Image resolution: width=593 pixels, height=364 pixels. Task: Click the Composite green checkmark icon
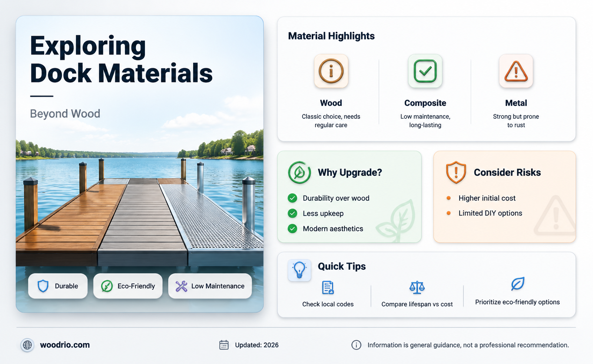[425, 71]
